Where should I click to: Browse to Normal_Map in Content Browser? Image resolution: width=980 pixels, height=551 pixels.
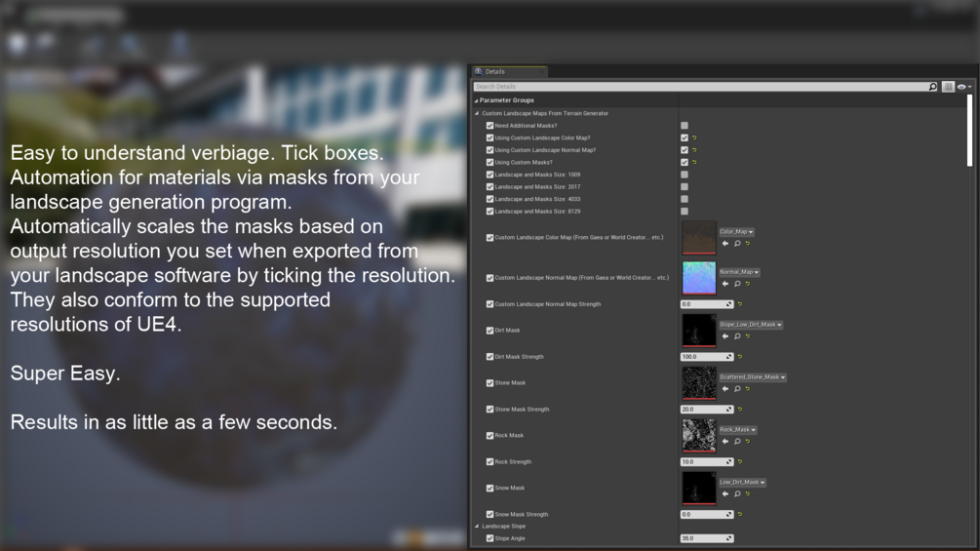coord(737,284)
